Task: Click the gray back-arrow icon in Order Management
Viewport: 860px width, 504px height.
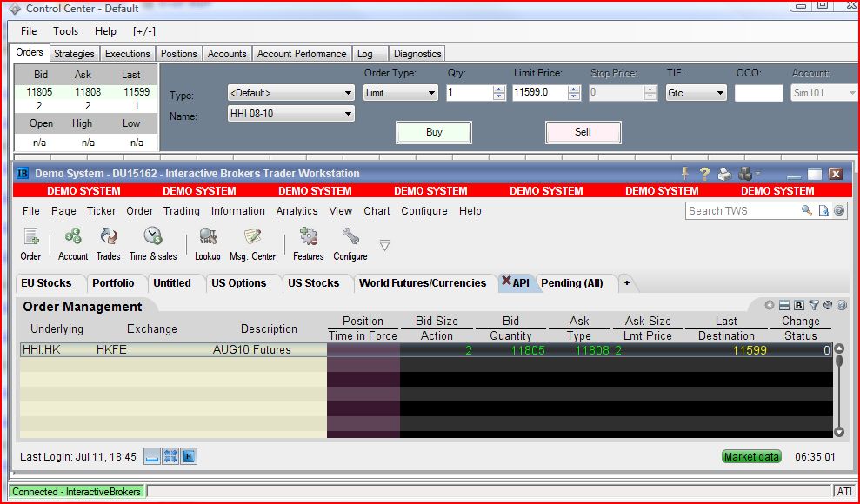Action: pyautogui.click(x=770, y=306)
